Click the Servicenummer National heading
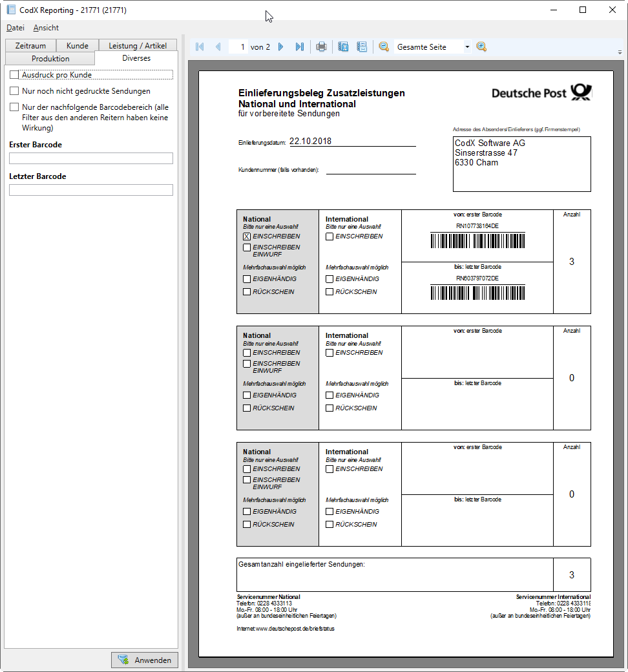This screenshot has height=672, width=628. pyautogui.click(x=268, y=597)
